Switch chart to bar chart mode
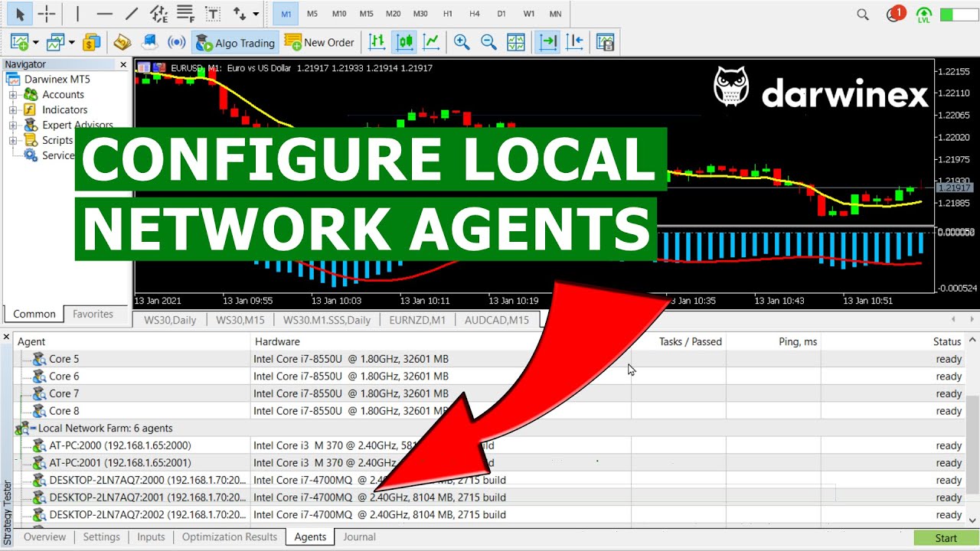Viewport: 980px width, 551px height. click(x=377, y=43)
